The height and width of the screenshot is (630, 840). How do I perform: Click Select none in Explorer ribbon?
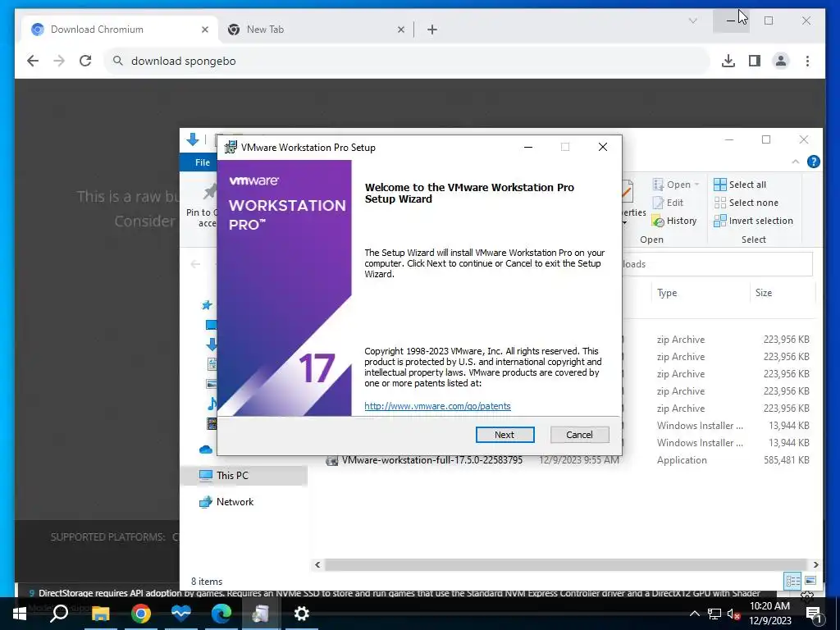(746, 203)
